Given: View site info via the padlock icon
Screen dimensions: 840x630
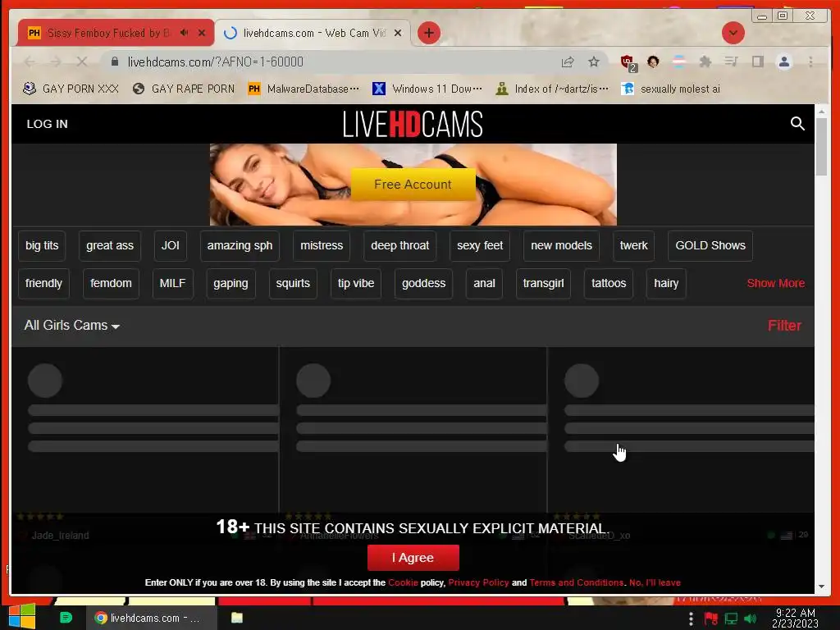Looking at the screenshot, I should 115,62.
